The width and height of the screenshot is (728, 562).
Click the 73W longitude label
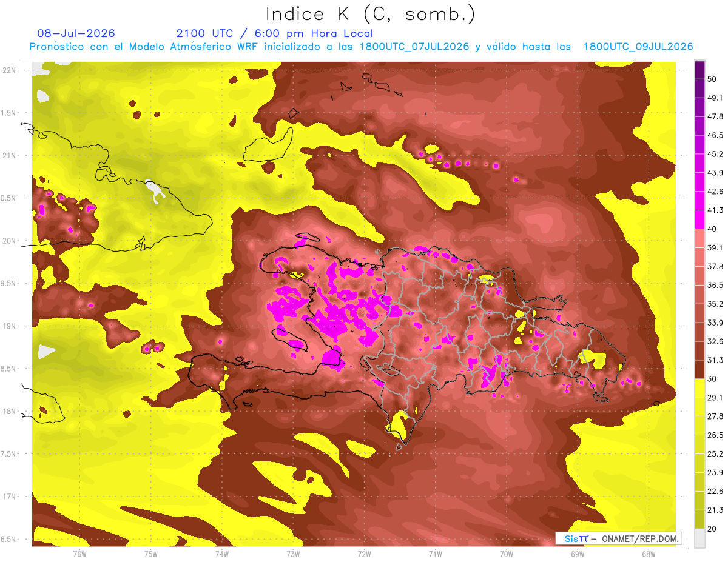(x=293, y=554)
